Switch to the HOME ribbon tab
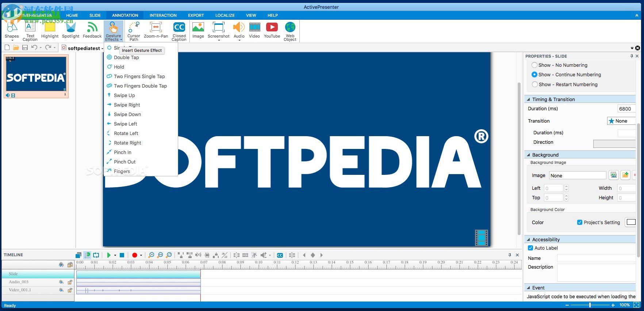644x311 pixels. [x=72, y=15]
